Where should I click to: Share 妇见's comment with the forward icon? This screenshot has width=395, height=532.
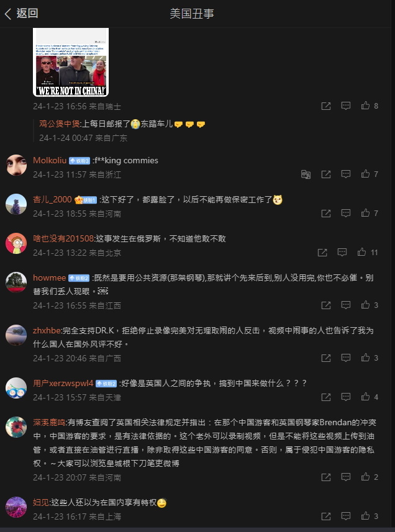point(326,516)
